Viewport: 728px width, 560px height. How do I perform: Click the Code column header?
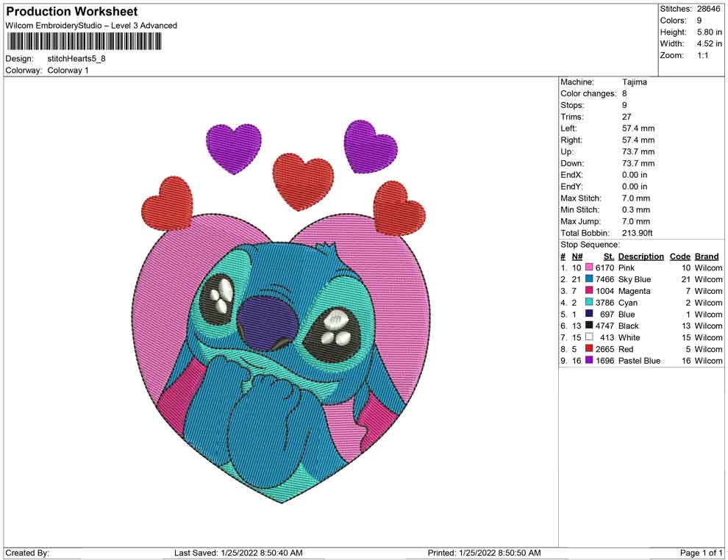pyautogui.click(x=679, y=256)
